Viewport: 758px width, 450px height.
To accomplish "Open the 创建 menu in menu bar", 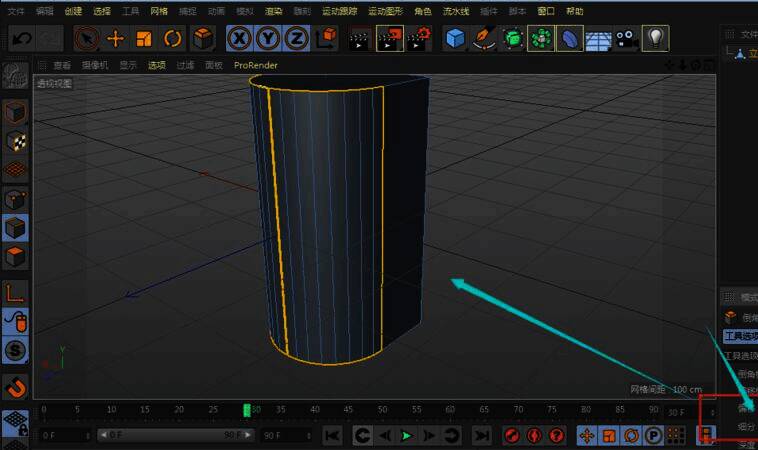I will (73, 11).
